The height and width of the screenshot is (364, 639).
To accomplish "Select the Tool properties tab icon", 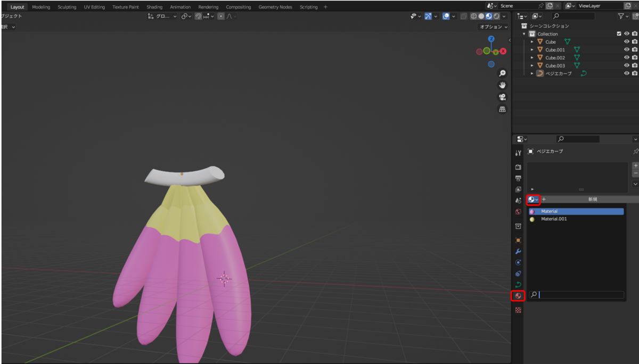I will [518, 153].
